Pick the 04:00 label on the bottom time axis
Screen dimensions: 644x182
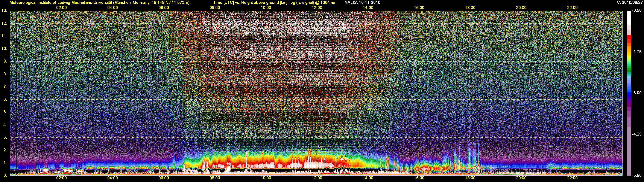112,178
